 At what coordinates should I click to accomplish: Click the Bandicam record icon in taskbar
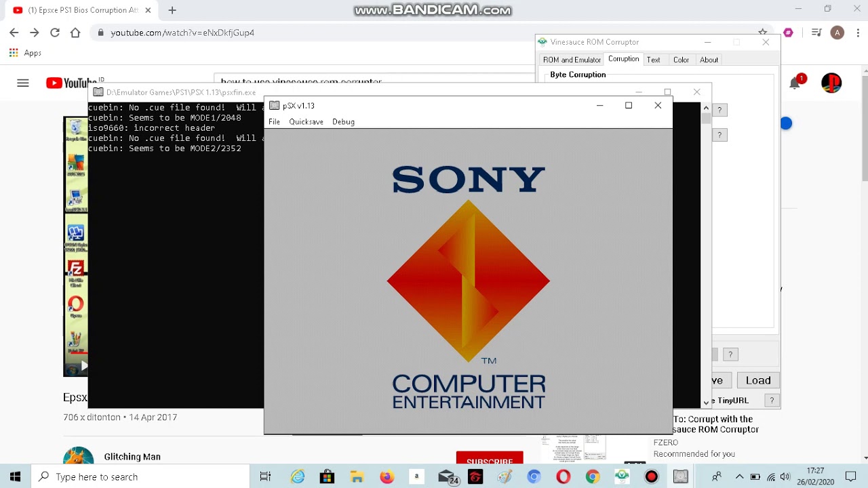click(651, 476)
